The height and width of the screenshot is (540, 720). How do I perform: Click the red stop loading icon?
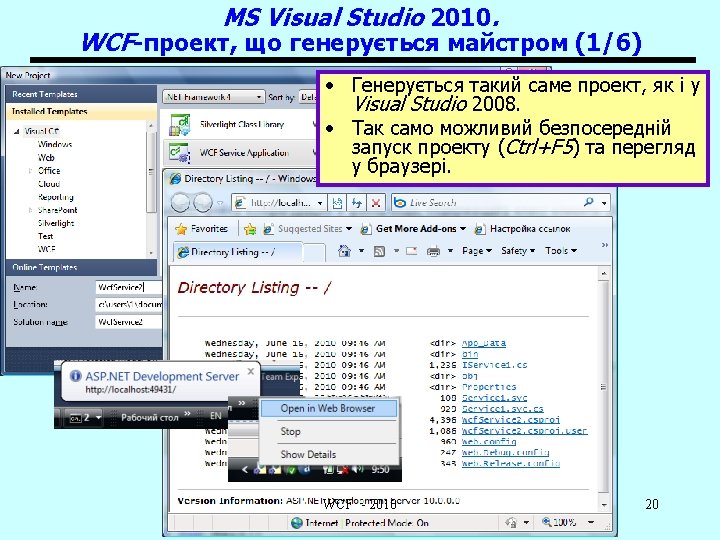[376, 202]
